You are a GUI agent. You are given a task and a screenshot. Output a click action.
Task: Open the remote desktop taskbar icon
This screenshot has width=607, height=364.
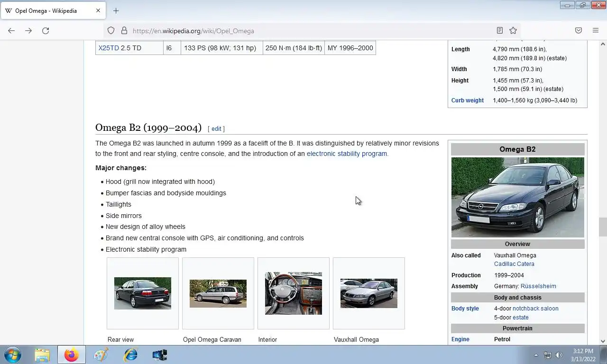click(x=160, y=355)
